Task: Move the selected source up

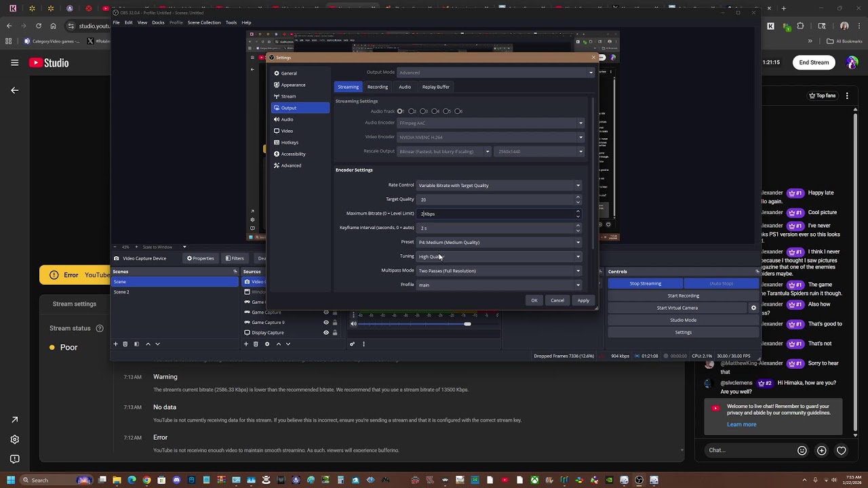Action: point(278,344)
